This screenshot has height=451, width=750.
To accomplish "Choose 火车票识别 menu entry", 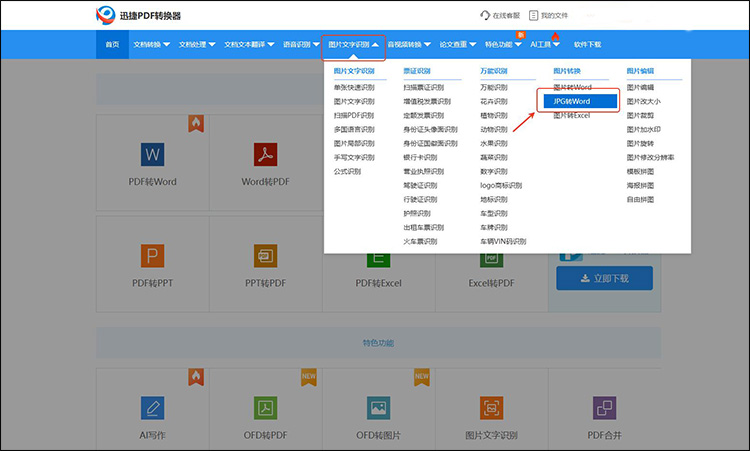I will (x=420, y=241).
